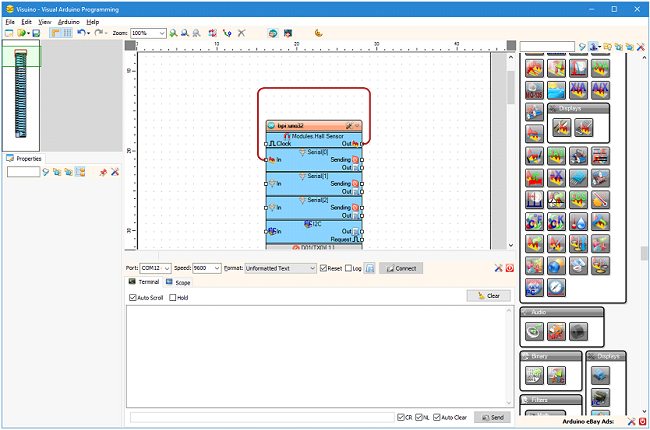Open the View menu

coord(45,22)
